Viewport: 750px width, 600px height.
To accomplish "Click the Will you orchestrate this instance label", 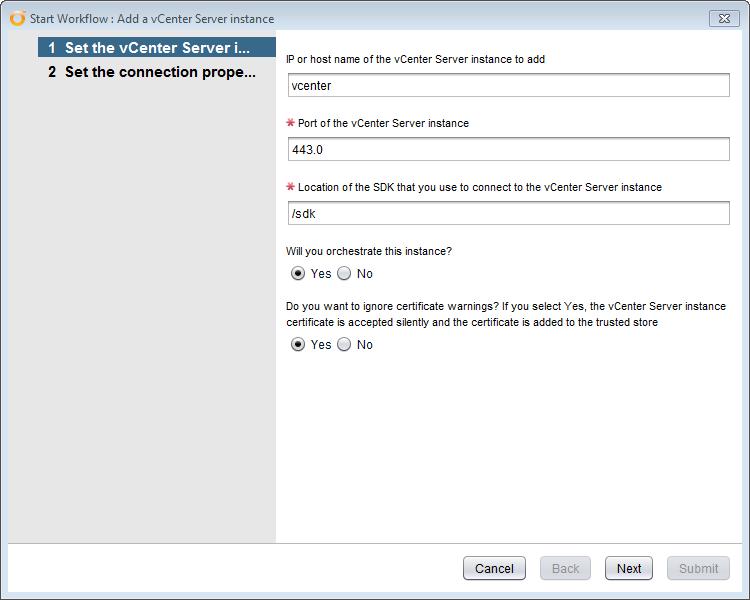I will point(369,251).
